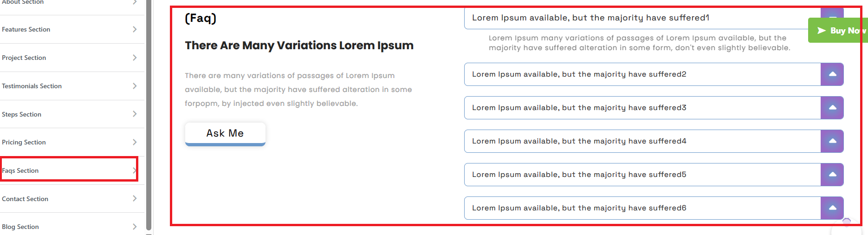Toggle the arrow icon for FAQ suffered5
Image resolution: width=868 pixels, height=235 pixels.
[832, 175]
